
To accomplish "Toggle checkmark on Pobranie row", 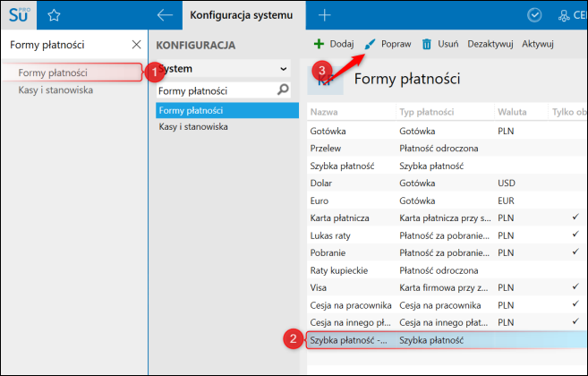I will 575,252.
